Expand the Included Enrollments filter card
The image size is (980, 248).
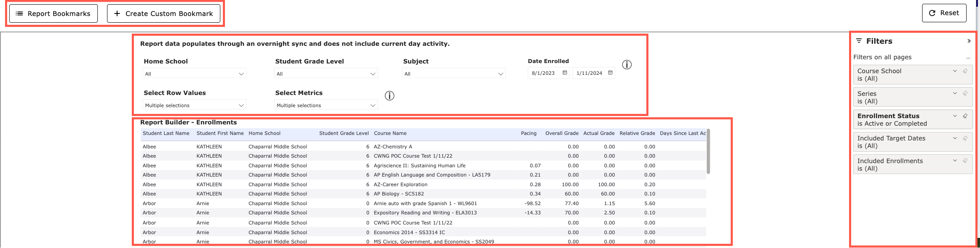[x=955, y=161]
